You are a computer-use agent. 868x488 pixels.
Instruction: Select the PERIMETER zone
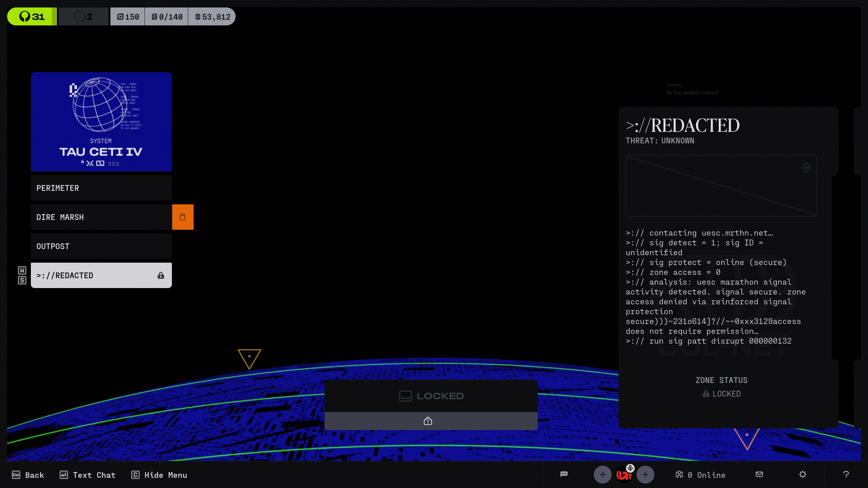coord(101,188)
